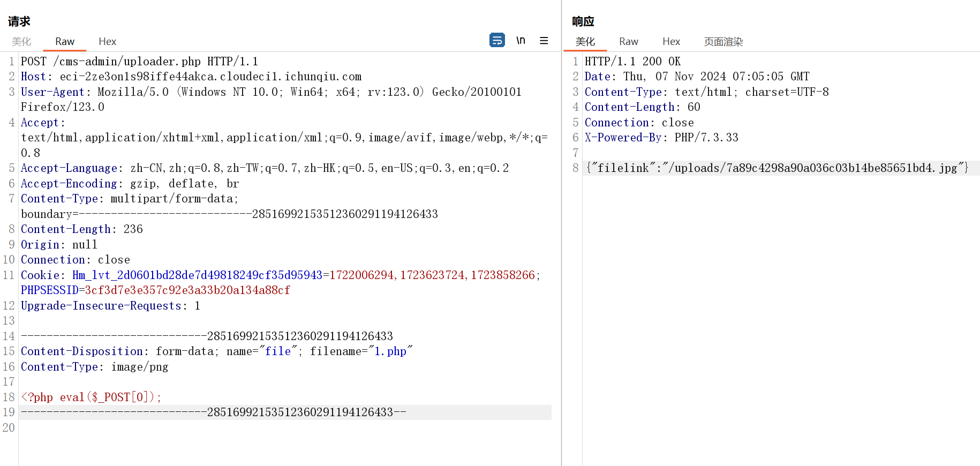980x466 pixels.
Task: Select response 美化 tab
Action: [585, 41]
